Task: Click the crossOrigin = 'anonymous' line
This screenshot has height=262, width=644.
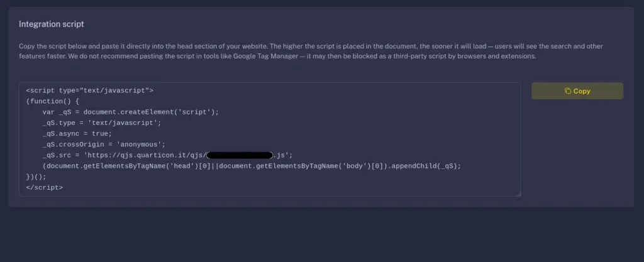Action: (104, 145)
